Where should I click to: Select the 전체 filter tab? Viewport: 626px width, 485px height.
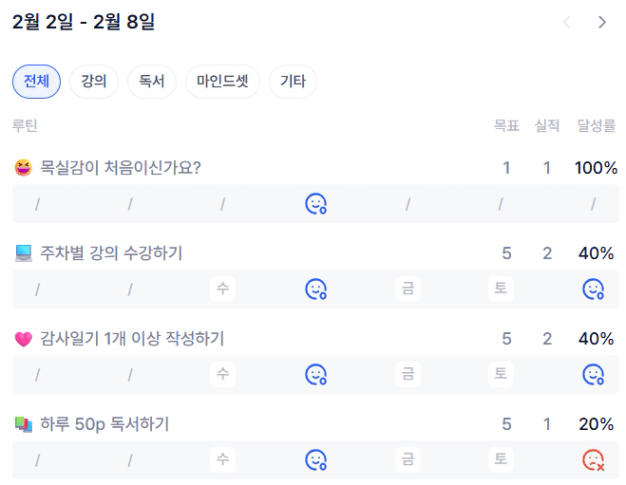37,82
